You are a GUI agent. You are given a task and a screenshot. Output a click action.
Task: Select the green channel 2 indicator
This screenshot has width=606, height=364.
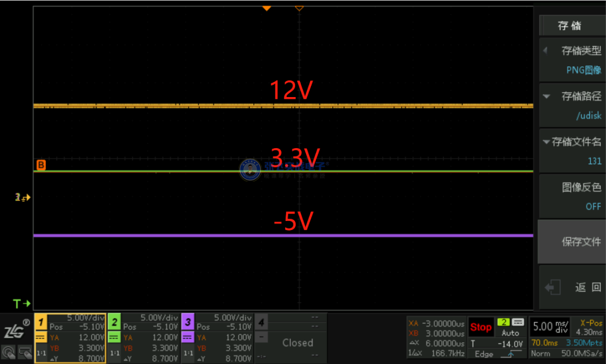pos(114,322)
